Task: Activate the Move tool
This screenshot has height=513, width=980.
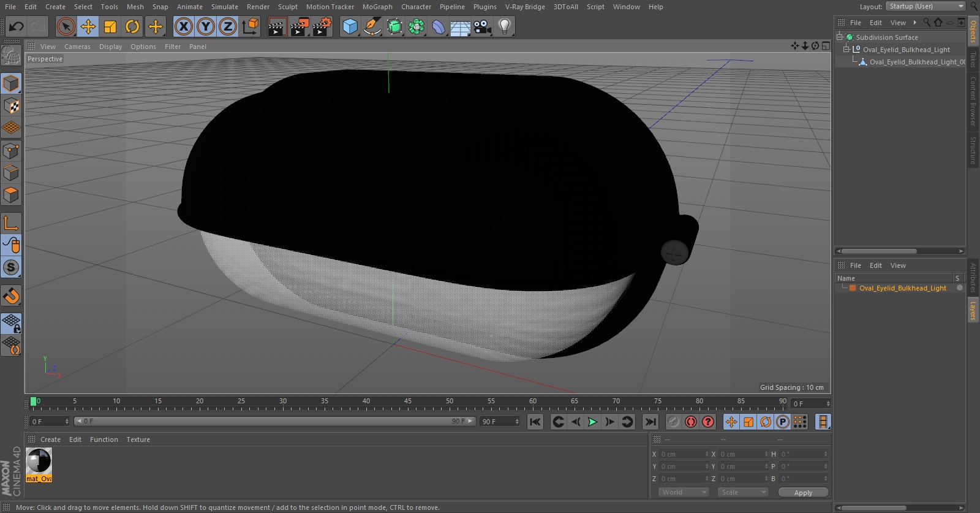Action: pyautogui.click(x=88, y=26)
